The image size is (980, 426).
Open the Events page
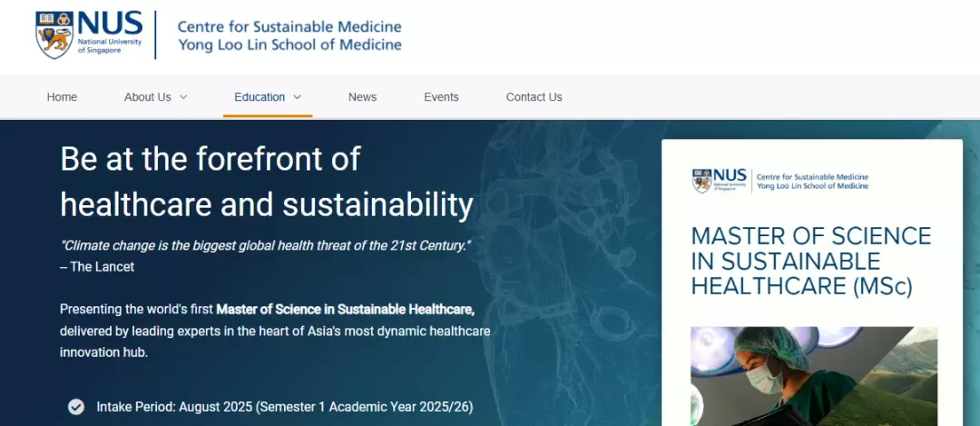pyautogui.click(x=441, y=97)
